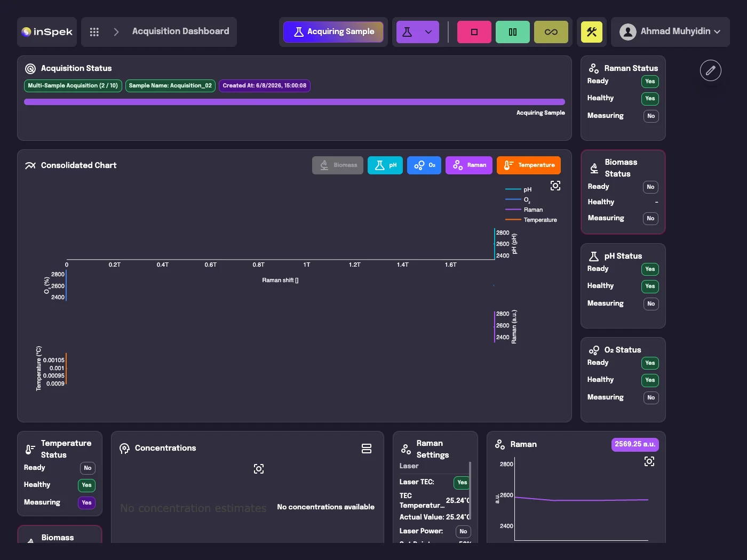Click the Concentrations reset zoom icon
This screenshot has width=747, height=560.
tap(259, 469)
